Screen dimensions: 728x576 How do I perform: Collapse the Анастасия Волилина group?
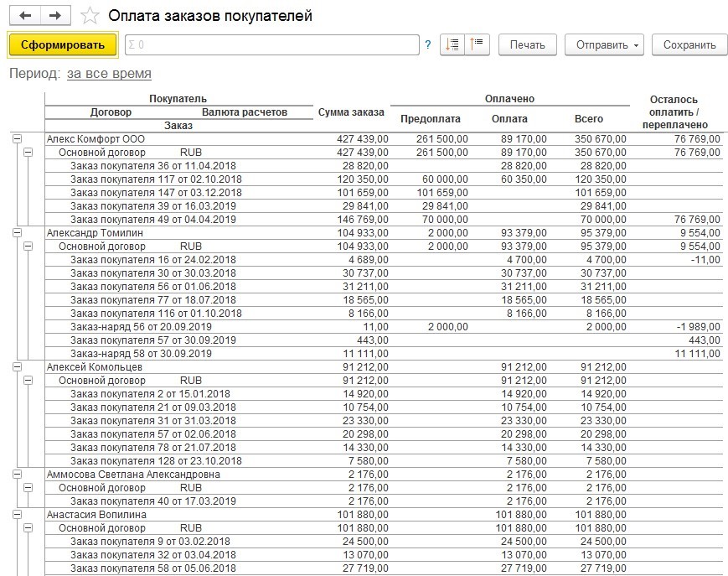[x=17, y=515]
